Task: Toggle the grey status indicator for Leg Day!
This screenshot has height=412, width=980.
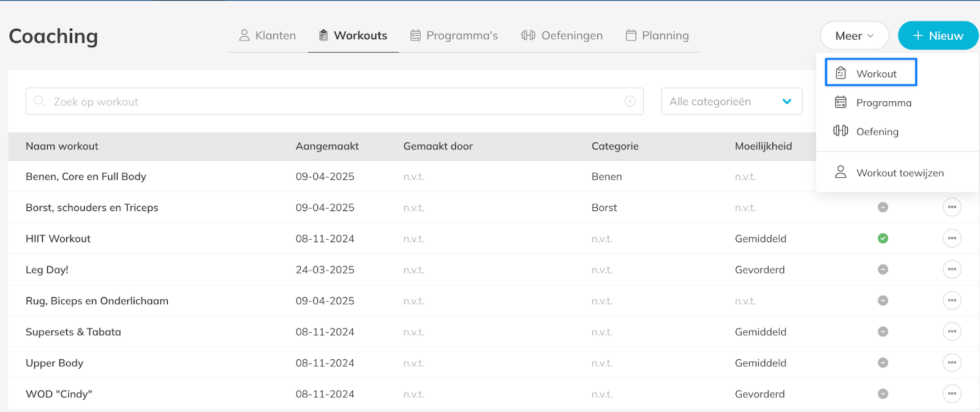Action: (883, 270)
